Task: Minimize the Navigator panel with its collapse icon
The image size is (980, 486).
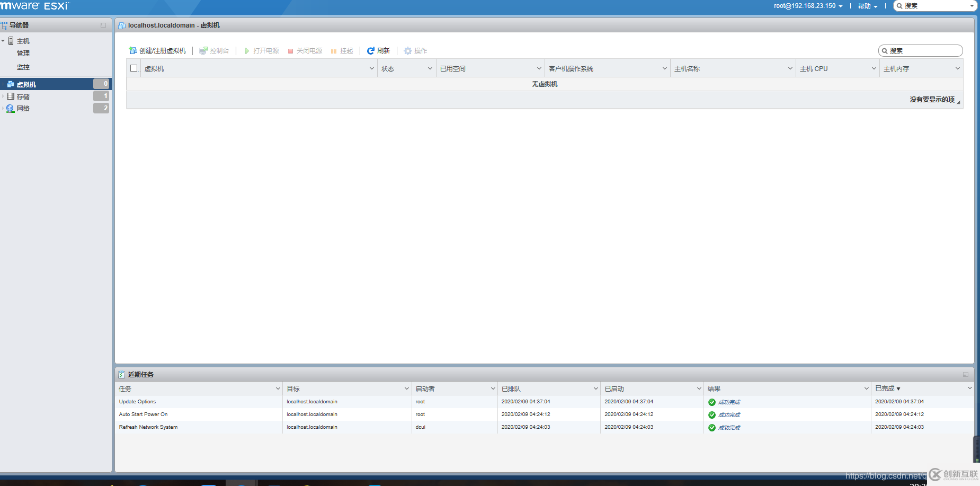Action: point(103,25)
